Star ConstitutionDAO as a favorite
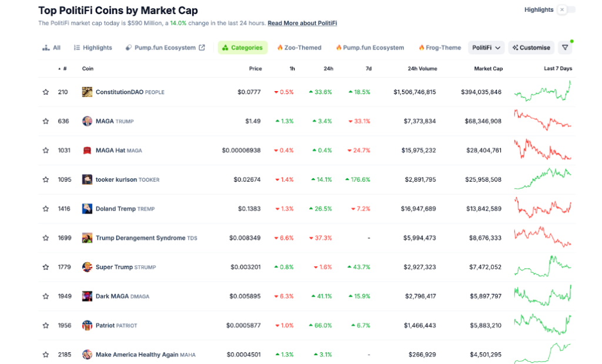This screenshot has height=364, width=602. [x=46, y=92]
